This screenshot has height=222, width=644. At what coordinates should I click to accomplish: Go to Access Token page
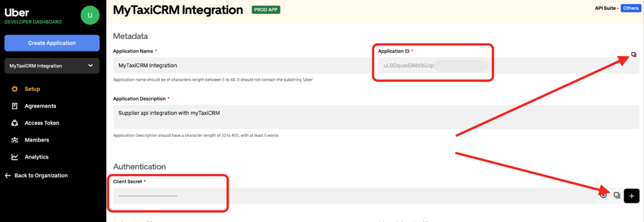point(42,123)
